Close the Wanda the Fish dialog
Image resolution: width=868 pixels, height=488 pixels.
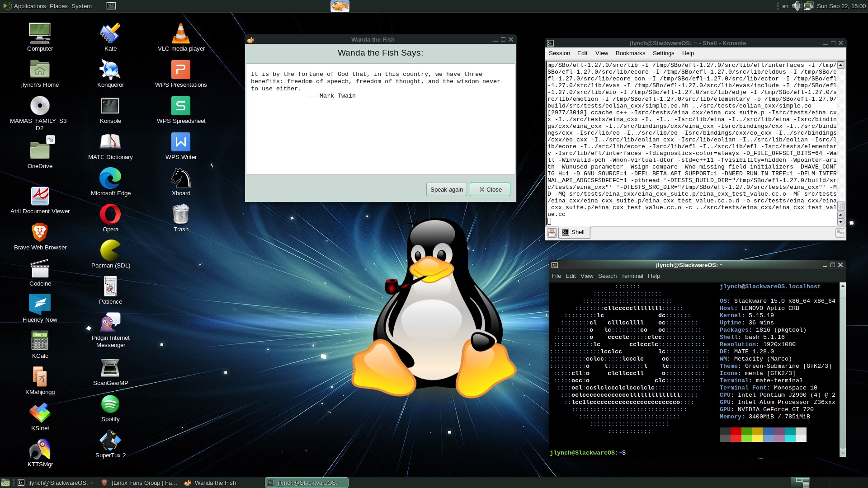(x=490, y=189)
